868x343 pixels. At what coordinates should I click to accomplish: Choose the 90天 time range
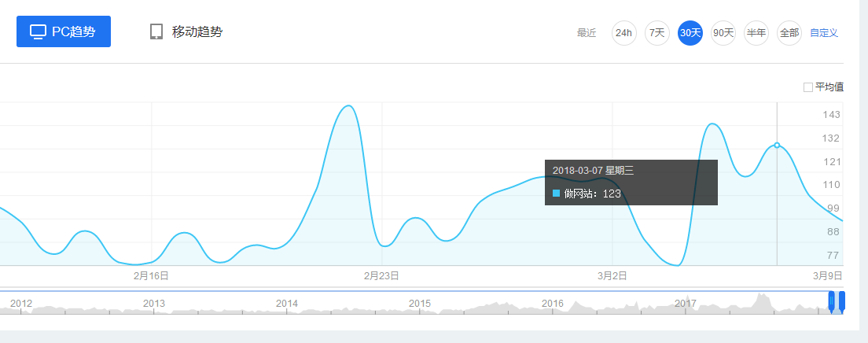(723, 33)
